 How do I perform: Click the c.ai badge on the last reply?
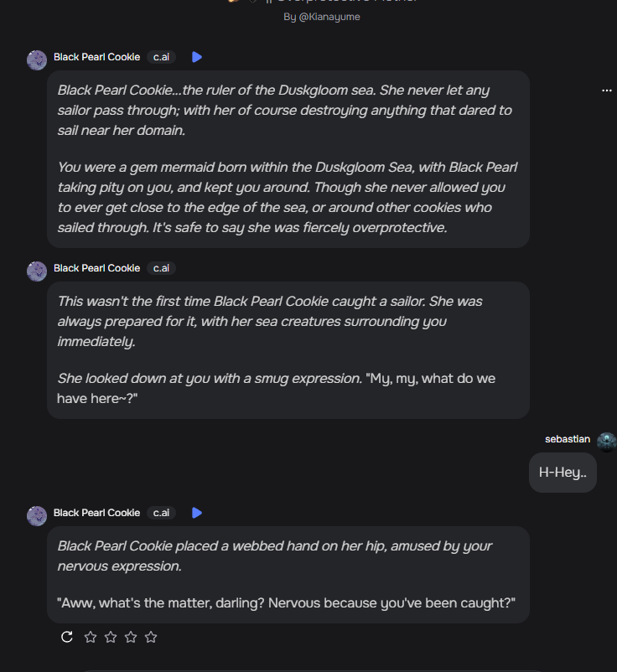pyautogui.click(x=161, y=513)
